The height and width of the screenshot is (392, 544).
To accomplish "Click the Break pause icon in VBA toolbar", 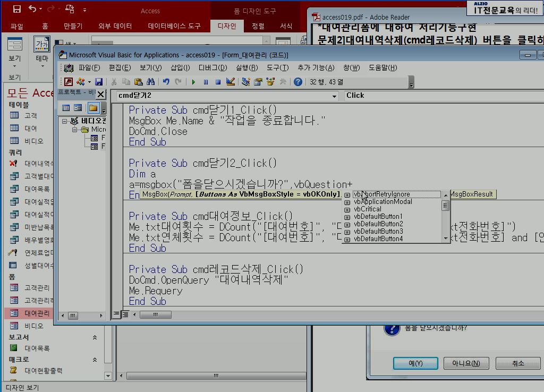I will (x=206, y=82).
